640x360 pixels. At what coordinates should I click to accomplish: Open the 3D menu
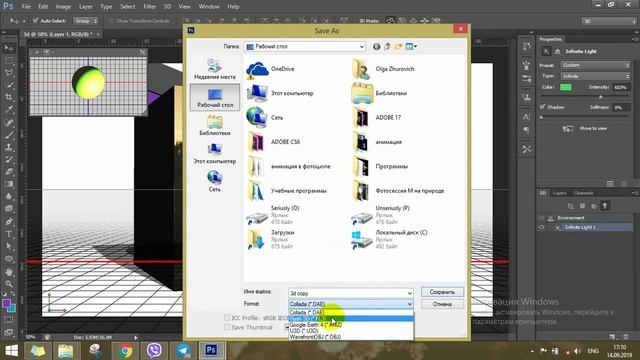pyautogui.click(x=167, y=7)
